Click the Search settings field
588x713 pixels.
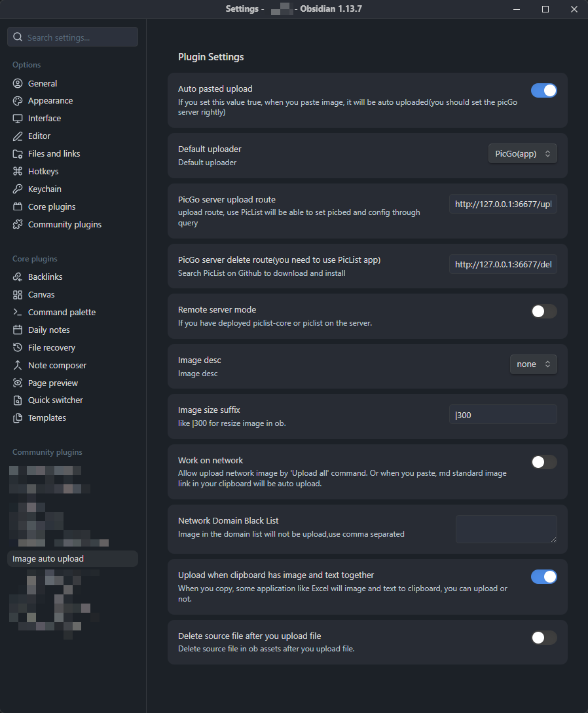(73, 37)
